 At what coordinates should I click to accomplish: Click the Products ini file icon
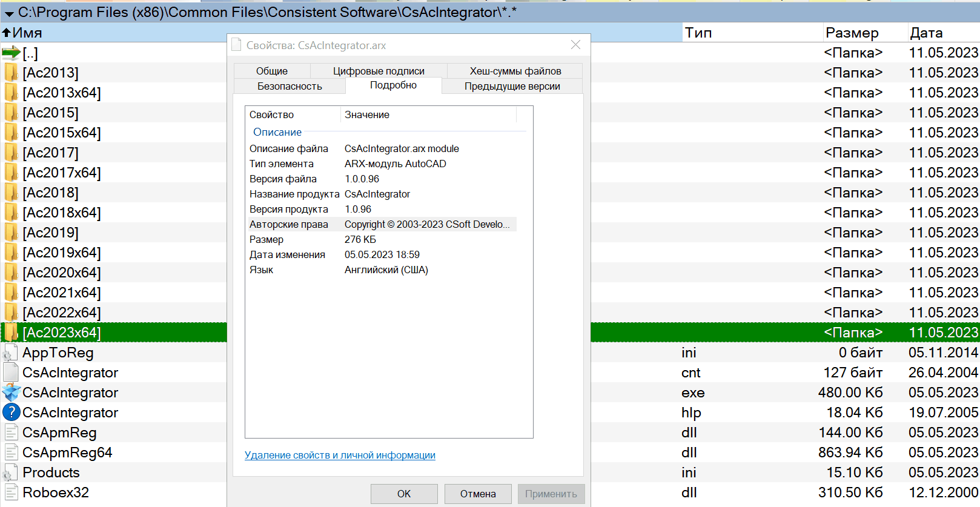(x=10, y=472)
